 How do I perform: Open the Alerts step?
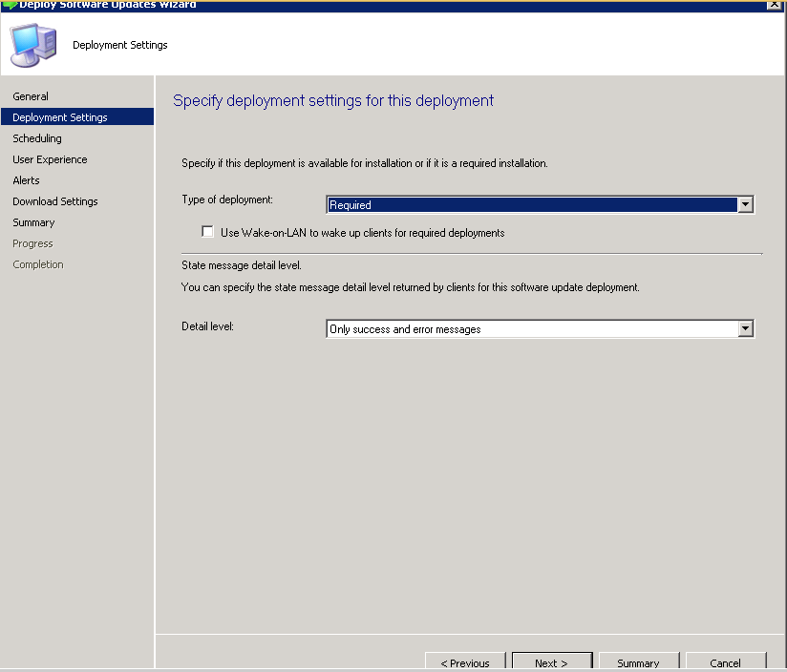coord(26,180)
